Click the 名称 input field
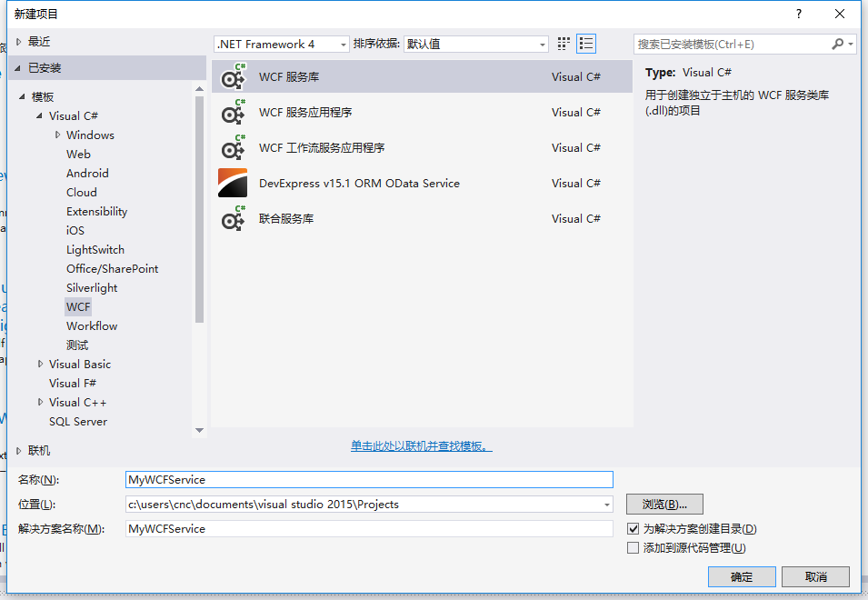The image size is (868, 600). point(369,479)
